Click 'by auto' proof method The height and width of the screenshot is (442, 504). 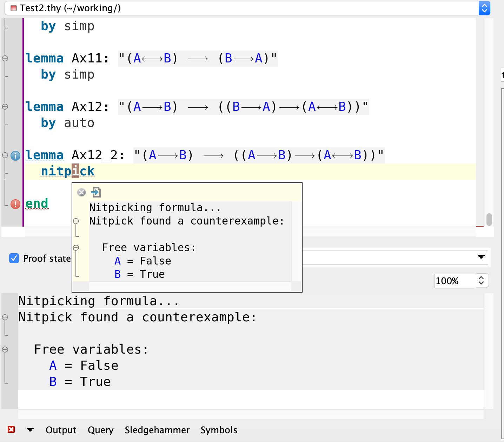[68, 123]
